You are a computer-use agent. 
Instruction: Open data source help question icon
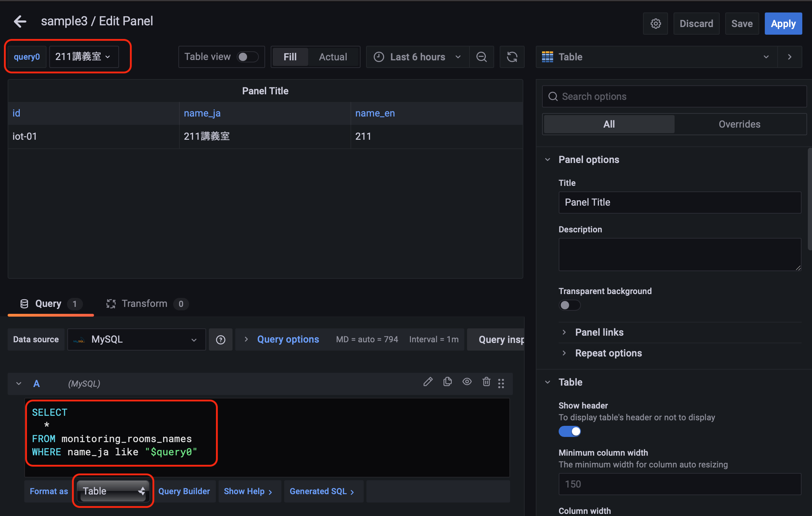(x=221, y=339)
